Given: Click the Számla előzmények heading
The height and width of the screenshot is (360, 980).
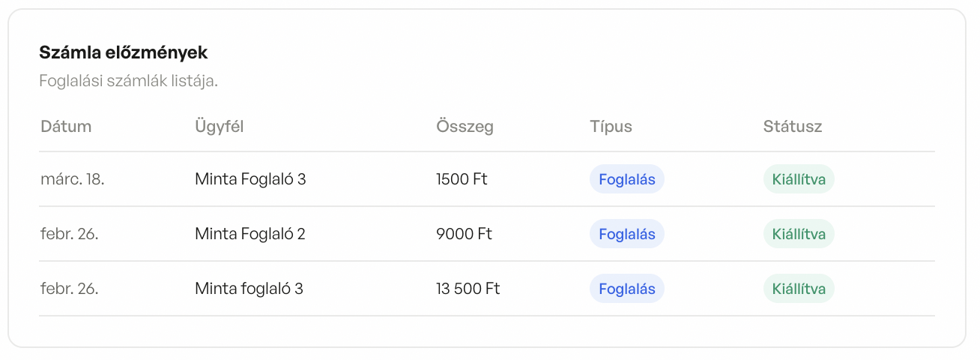Looking at the screenshot, I should click(123, 53).
